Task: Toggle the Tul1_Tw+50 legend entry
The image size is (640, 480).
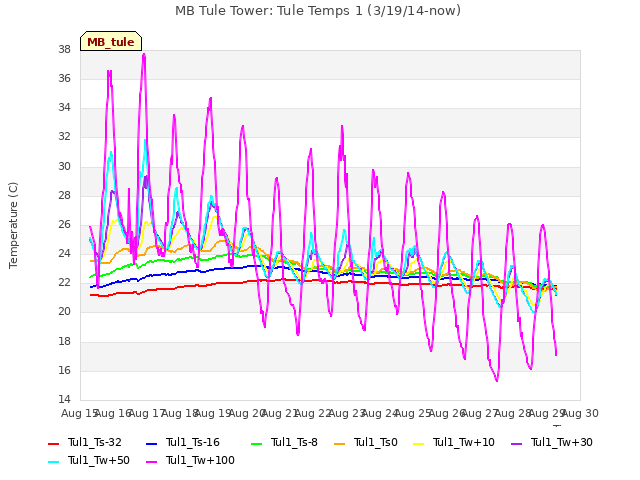Action: [89, 460]
